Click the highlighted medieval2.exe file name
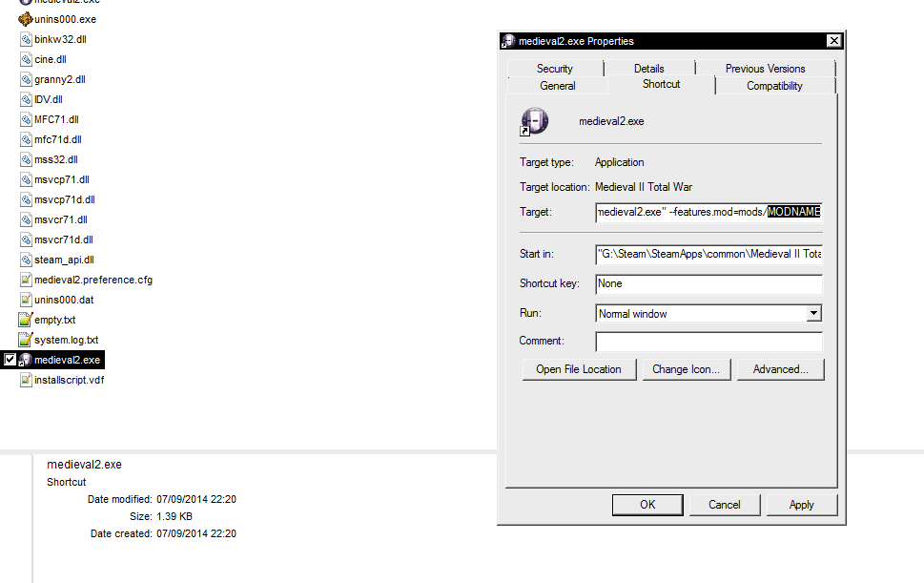This screenshot has width=924, height=583. click(x=67, y=360)
